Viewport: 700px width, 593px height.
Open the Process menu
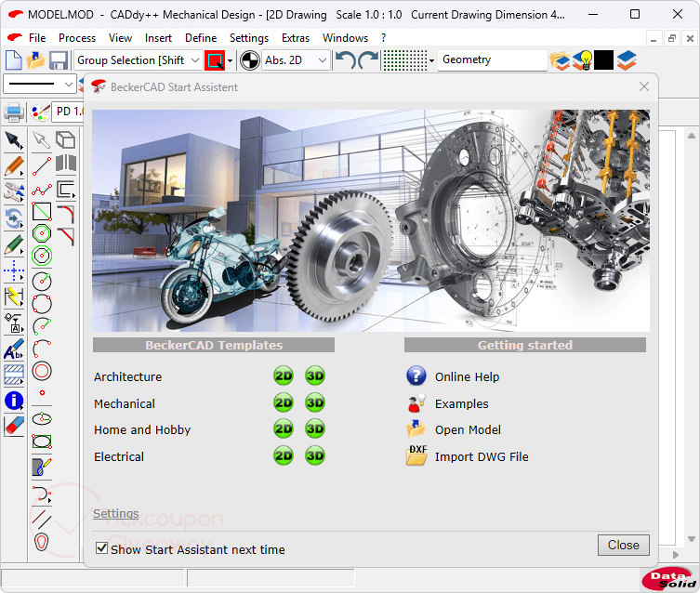[x=77, y=38]
